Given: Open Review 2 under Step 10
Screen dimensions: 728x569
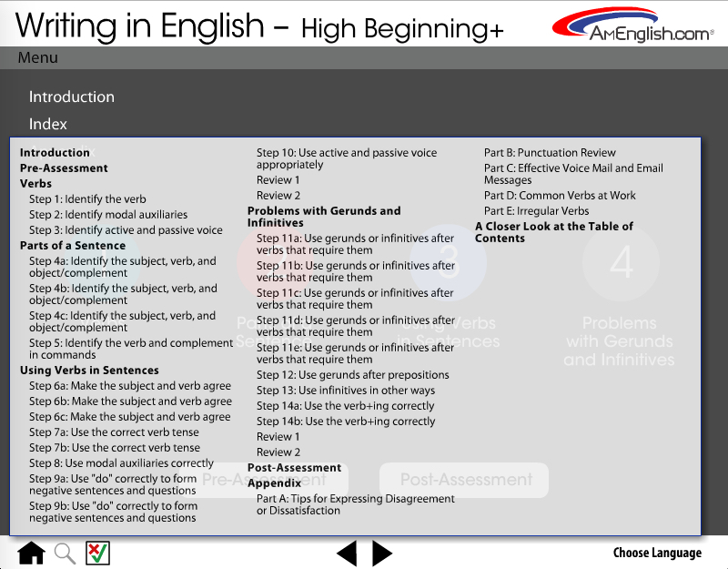Looking at the screenshot, I should (278, 196).
